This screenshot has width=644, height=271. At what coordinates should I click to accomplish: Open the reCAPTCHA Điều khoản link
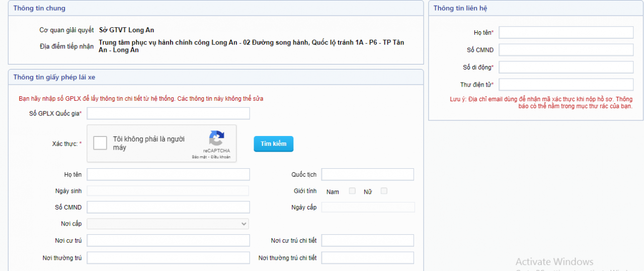click(221, 157)
